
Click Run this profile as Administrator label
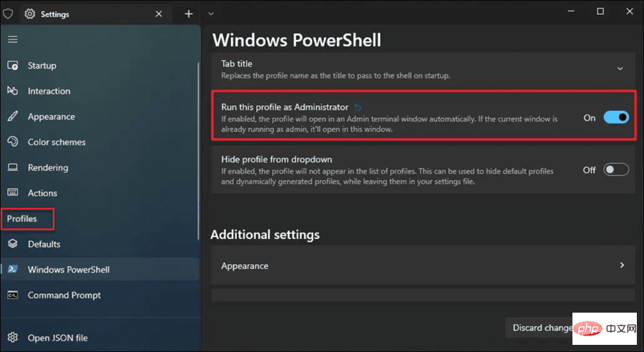[285, 107]
